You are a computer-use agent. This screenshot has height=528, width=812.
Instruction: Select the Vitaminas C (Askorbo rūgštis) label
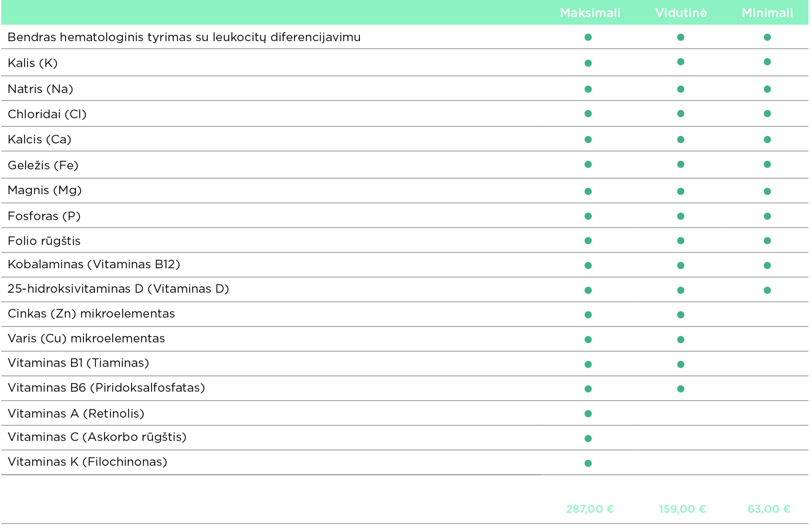point(97,437)
